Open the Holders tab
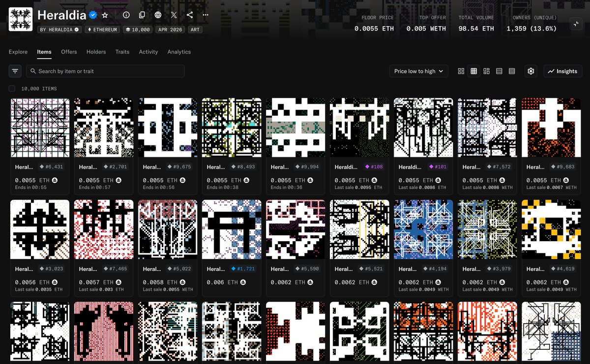Screen dimensions: 590x364 (x=96, y=52)
